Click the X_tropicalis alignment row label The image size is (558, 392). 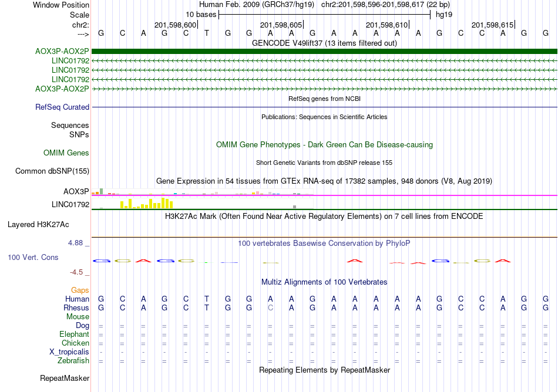pyautogui.click(x=69, y=352)
